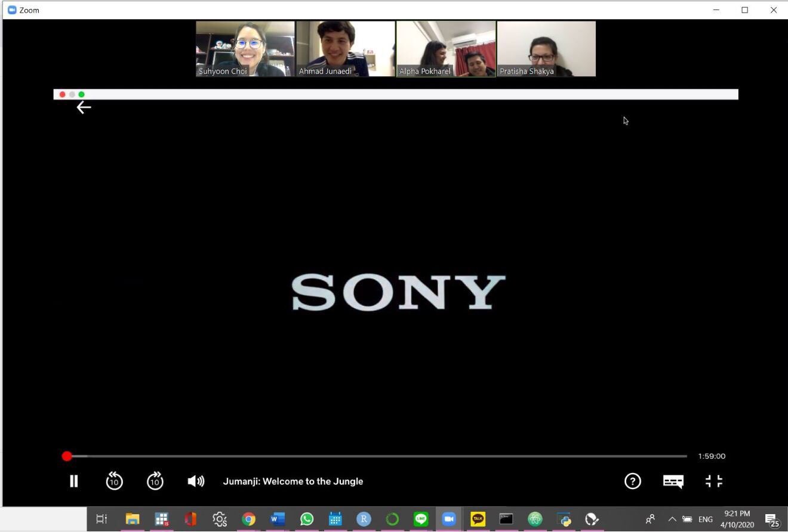This screenshot has width=788, height=532.
Task: Open File Explorer from the taskbar
Action: coord(132,519)
